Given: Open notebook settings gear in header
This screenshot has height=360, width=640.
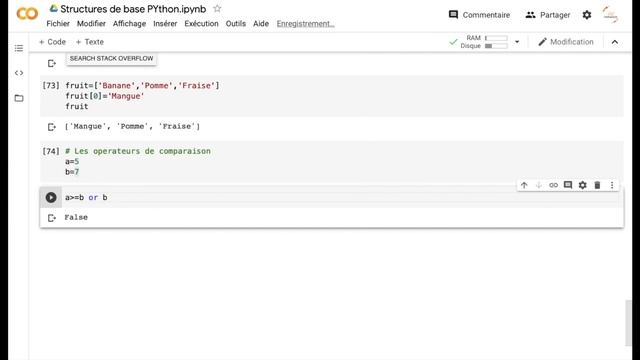Looking at the screenshot, I should [587, 15].
